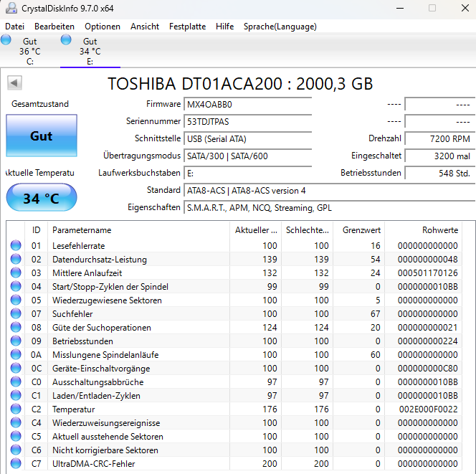This screenshot has height=474, width=476.
Task: Click status orb for Laden/Entladen-Zyklen row
Action: [x=16, y=395]
